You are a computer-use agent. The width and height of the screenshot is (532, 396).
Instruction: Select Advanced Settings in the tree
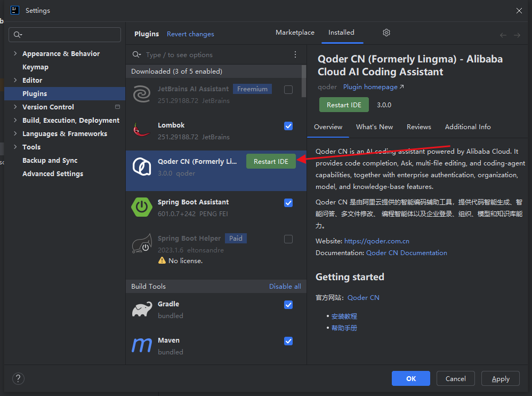(53, 173)
